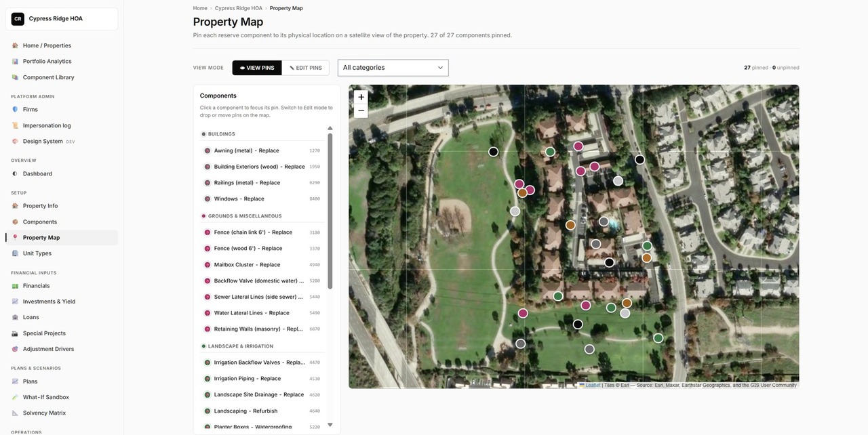
Task: Click the components list scrollbar thumb
Action: (330, 211)
